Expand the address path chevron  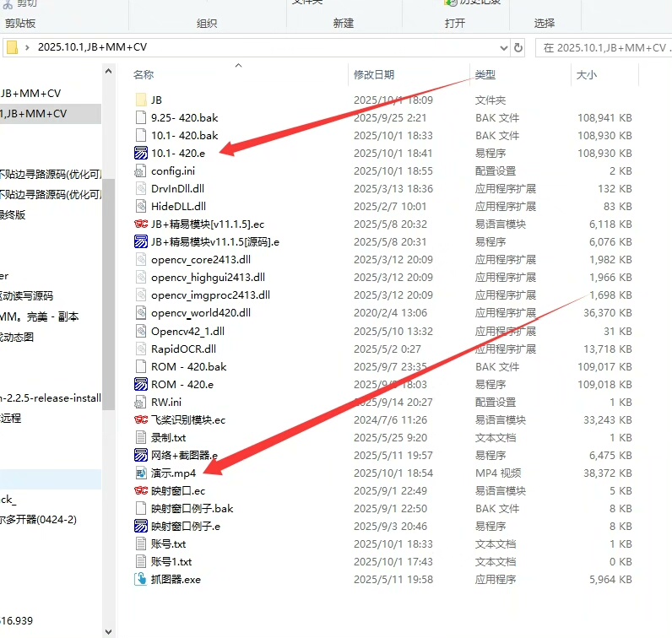pos(27,47)
